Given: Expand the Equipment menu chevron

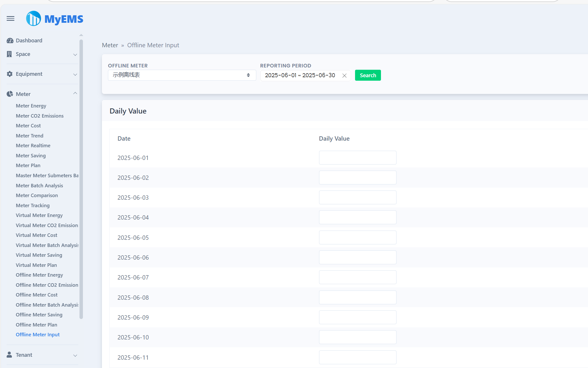Looking at the screenshot, I should point(75,74).
